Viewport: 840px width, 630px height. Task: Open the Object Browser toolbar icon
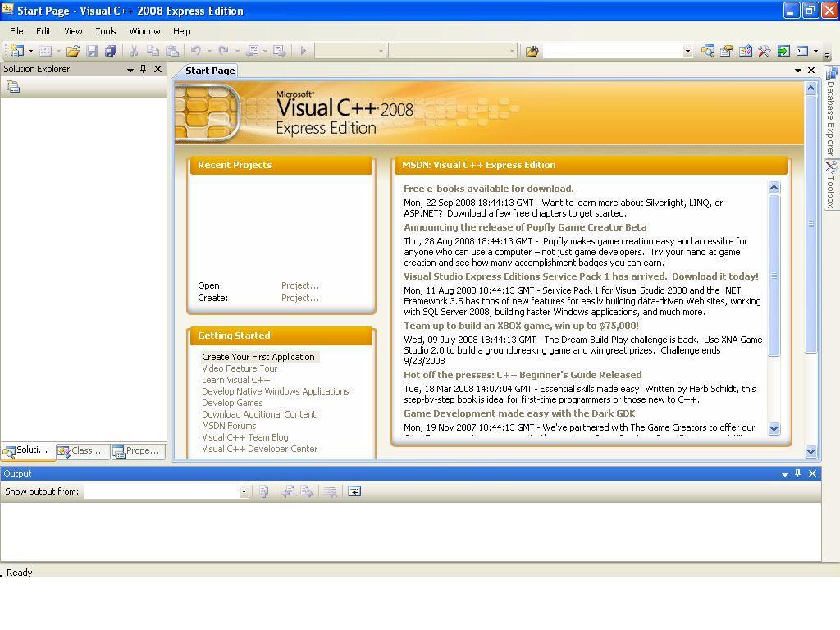click(x=745, y=51)
